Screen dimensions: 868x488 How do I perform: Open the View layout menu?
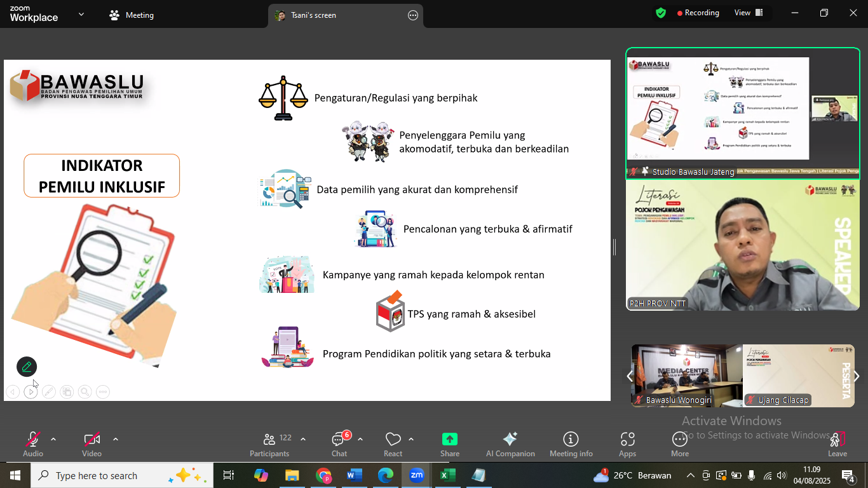point(749,13)
